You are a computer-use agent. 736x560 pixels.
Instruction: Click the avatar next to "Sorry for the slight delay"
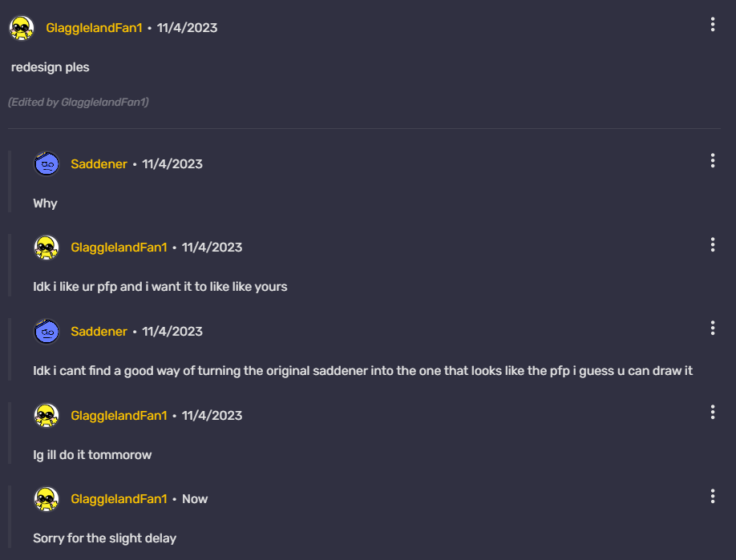47,499
